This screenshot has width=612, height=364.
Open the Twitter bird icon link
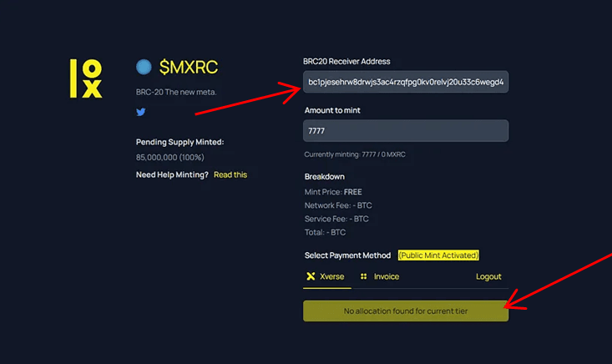tap(141, 112)
